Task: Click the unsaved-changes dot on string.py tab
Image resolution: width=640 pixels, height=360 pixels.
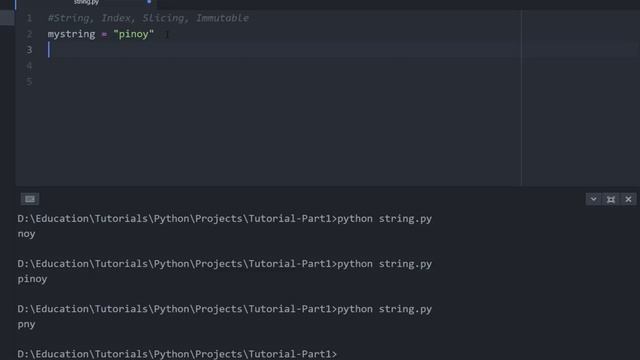Action: (x=149, y=2)
